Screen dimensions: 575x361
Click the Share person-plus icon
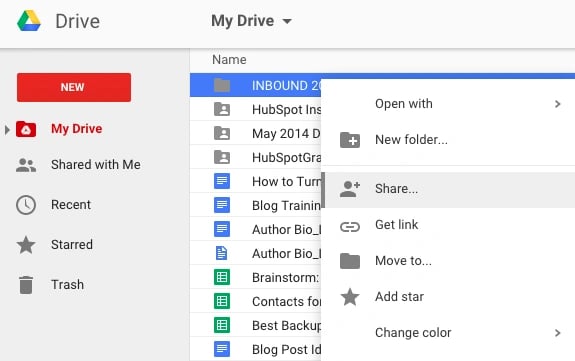pyautogui.click(x=350, y=189)
